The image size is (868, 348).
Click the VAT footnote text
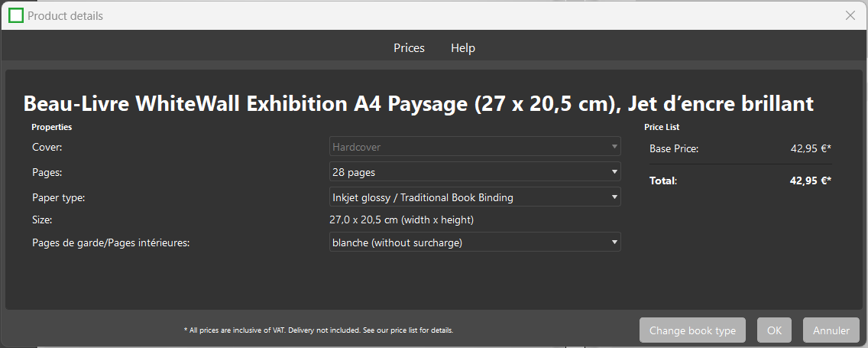click(x=319, y=330)
